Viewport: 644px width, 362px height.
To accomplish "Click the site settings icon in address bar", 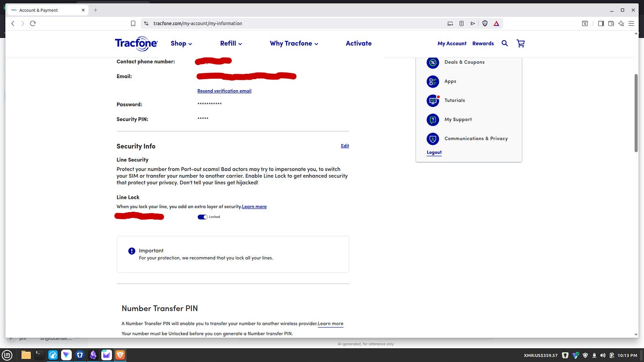I will click(146, 23).
